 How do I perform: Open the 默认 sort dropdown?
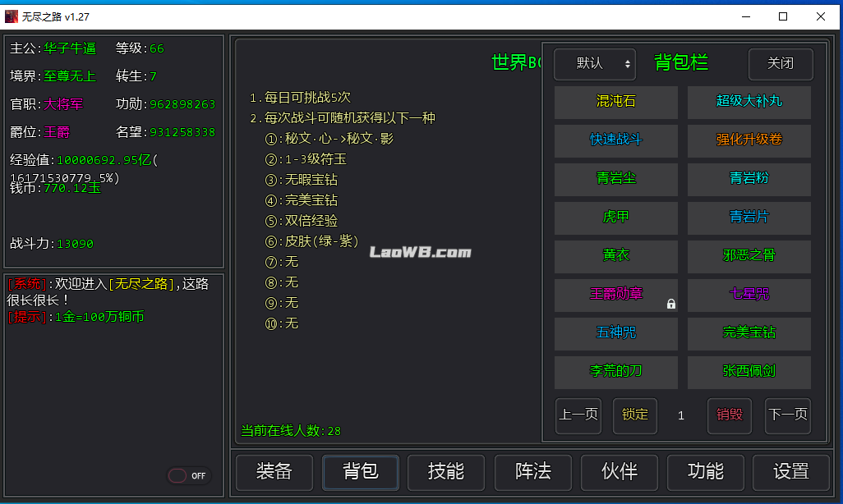pyautogui.click(x=595, y=64)
